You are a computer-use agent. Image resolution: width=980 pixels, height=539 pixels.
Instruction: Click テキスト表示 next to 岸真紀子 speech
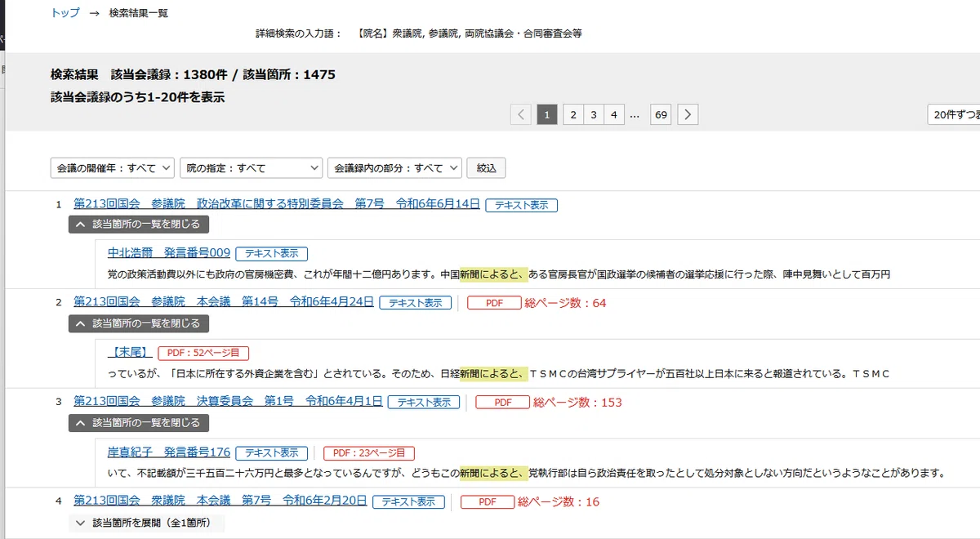tap(272, 452)
